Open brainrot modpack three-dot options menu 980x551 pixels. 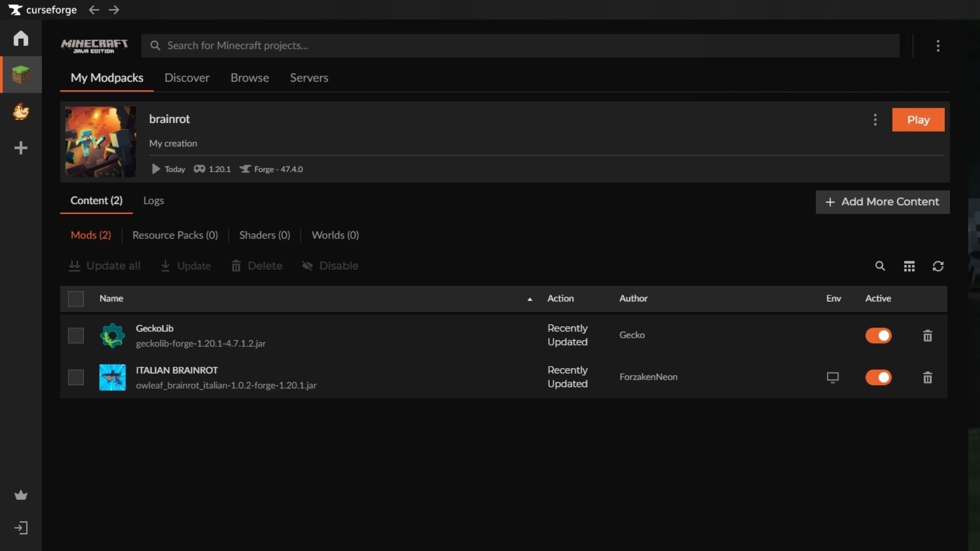pyautogui.click(x=875, y=120)
